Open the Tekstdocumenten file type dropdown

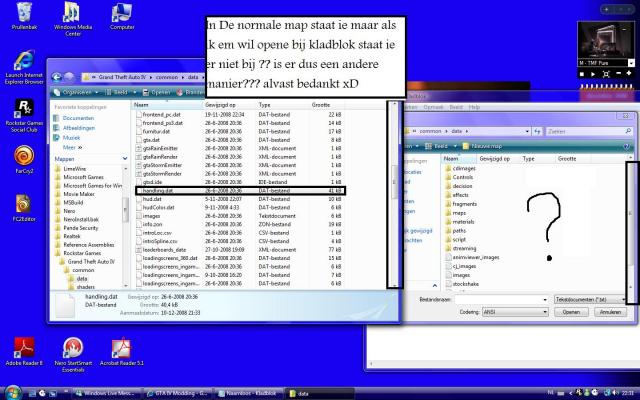pyautogui.click(x=589, y=300)
